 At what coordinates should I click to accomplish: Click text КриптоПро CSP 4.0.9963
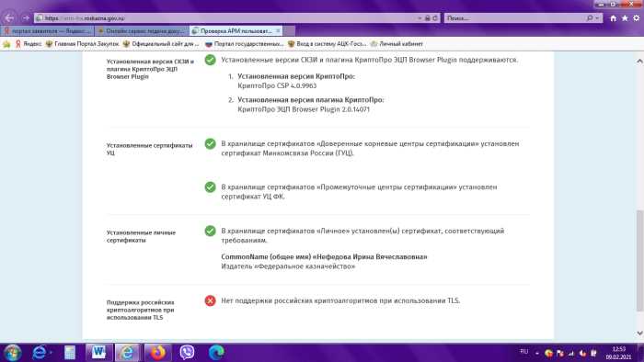pos(277,85)
